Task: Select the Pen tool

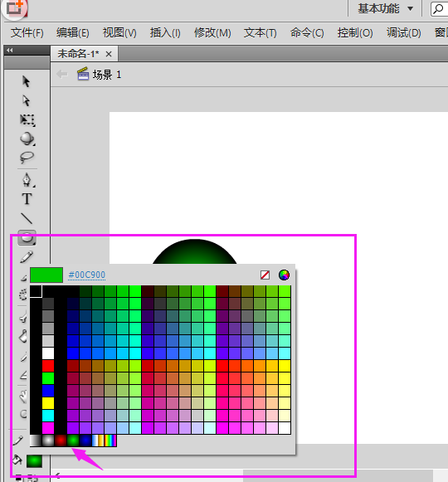Action: 27,180
